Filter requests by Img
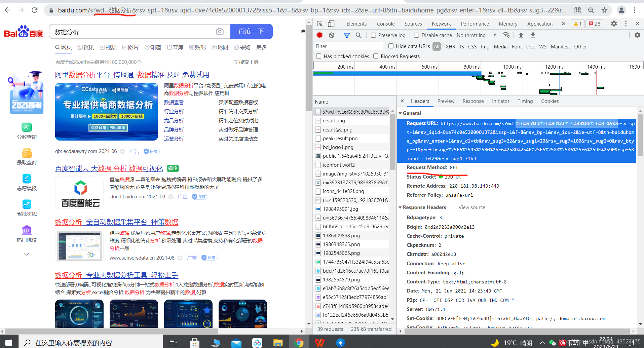Image resolution: width=644 pixels, height=348 pixels. pos(485,47)
